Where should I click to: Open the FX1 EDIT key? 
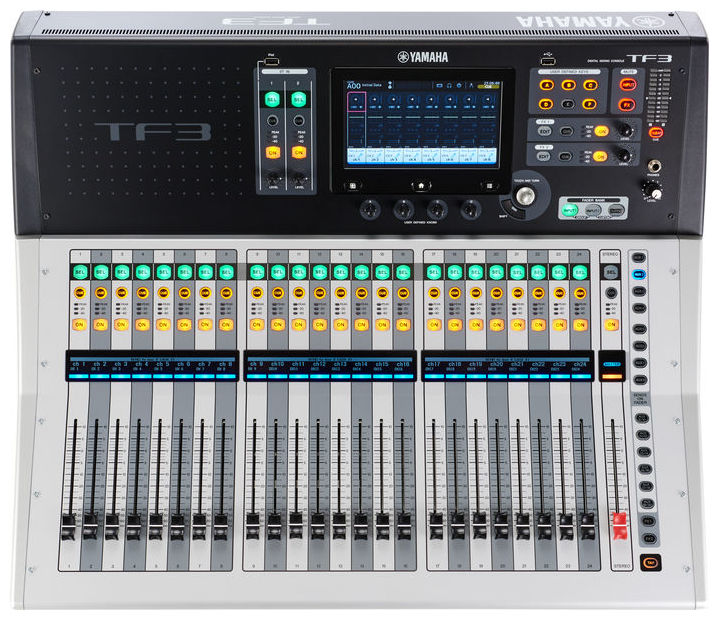point(544,132)
